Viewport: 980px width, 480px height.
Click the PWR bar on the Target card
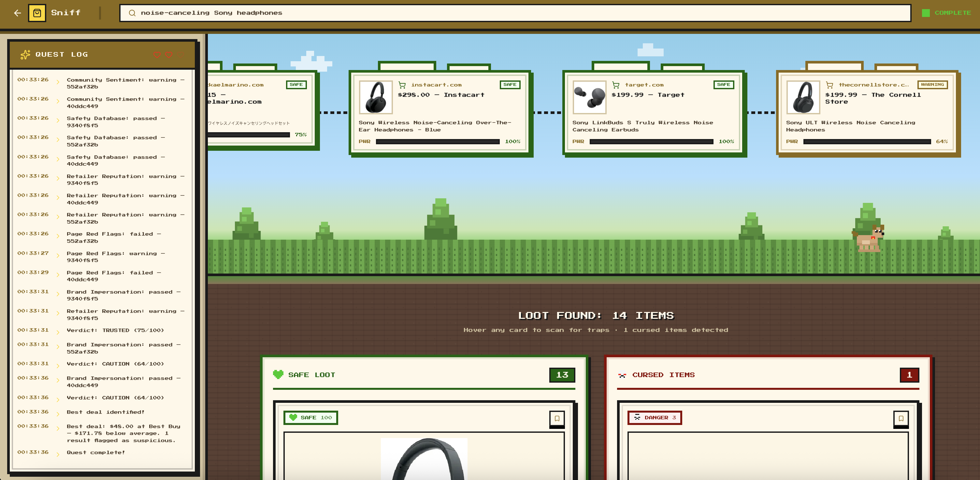(x=651, y=141)
